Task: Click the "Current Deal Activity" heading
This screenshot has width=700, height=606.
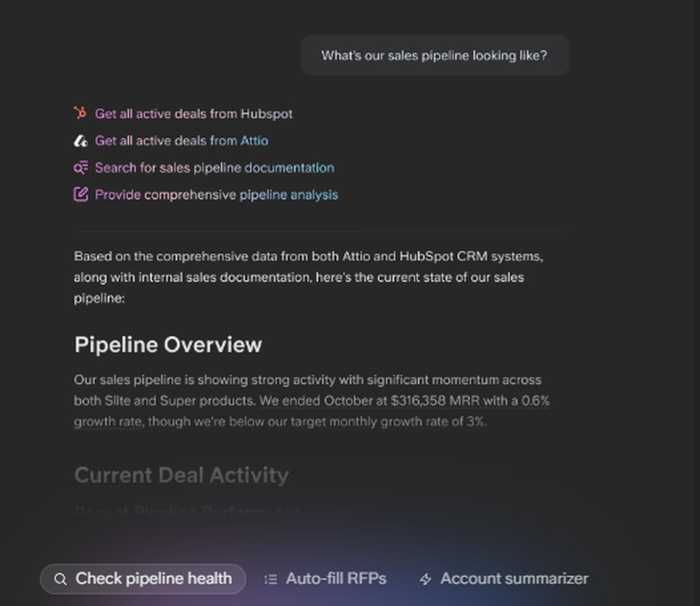Action: pyautogui.click(x=181, y=475)
